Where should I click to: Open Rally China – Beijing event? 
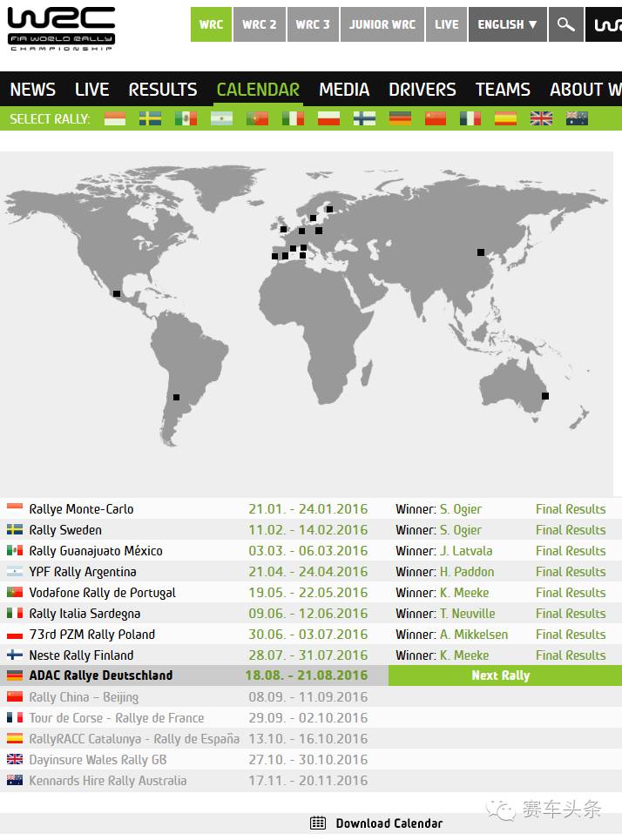pyautogui.click(x=84, y=697)
